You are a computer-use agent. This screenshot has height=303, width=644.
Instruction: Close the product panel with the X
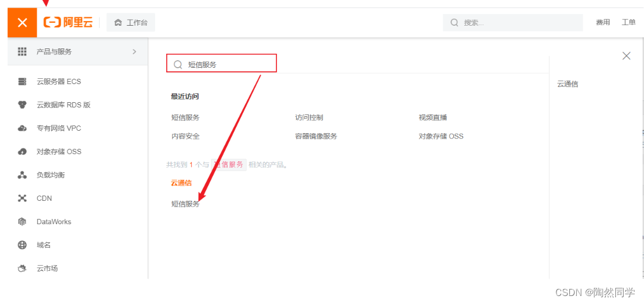pyautogui.click(x=626, y=56)
